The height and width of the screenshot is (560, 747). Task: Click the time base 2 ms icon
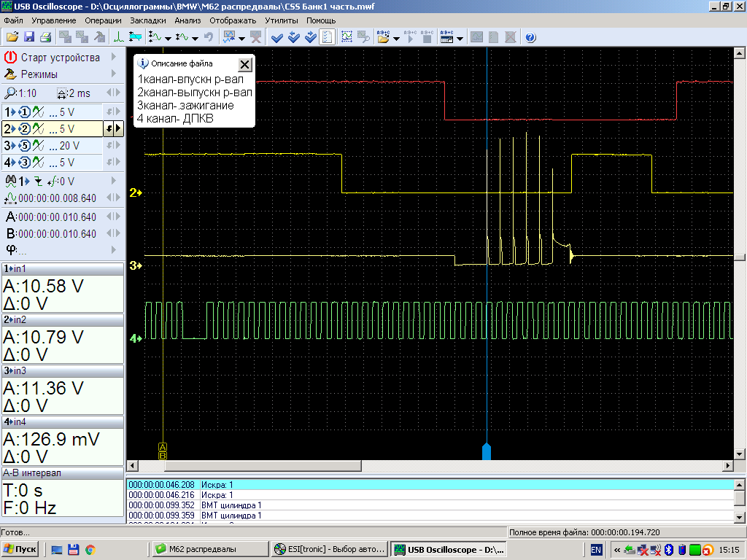tap(61, 93)
